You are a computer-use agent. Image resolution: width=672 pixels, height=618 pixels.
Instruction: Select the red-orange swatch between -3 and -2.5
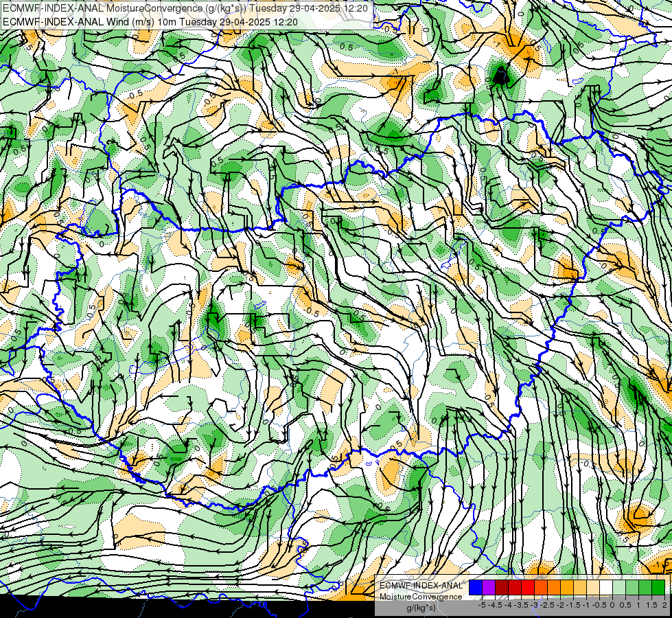[x=541, y=587]
